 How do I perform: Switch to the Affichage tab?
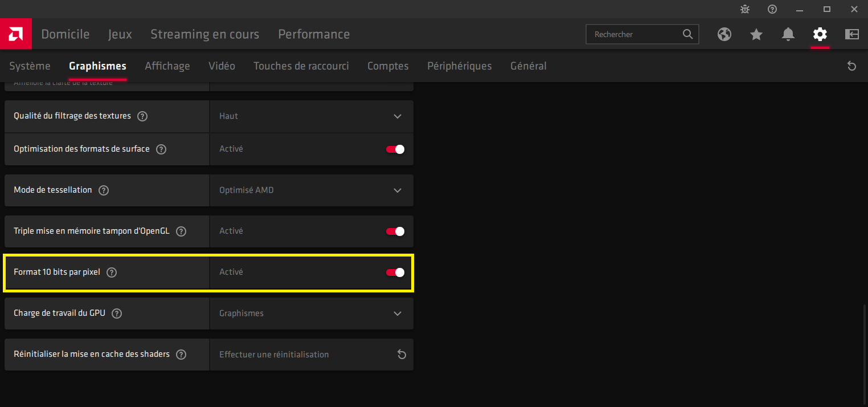tap(167, 66)
